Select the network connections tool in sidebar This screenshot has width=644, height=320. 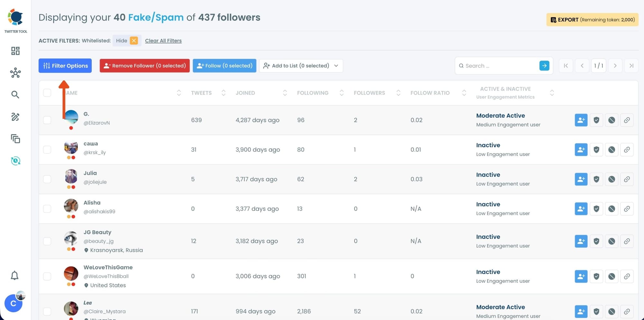pyautogui.click(x=15, y=73)
